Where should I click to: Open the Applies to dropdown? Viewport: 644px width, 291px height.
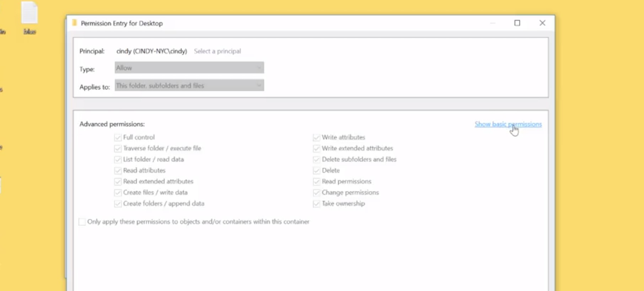189,85
